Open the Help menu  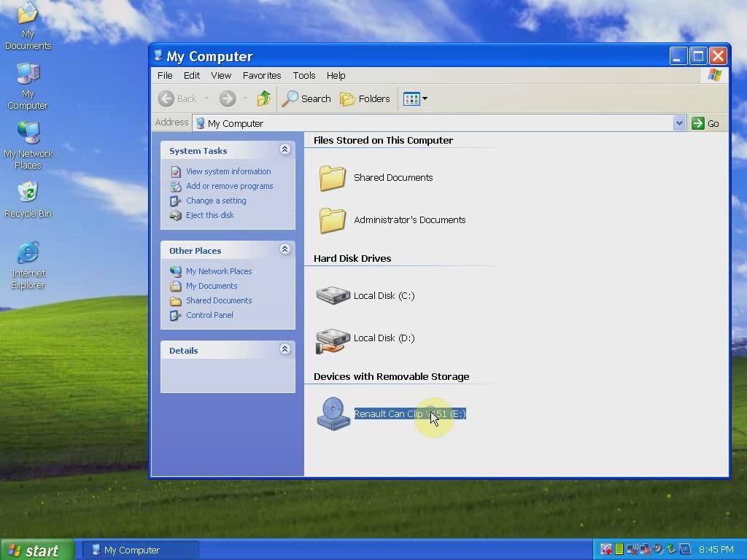[336, 75]
